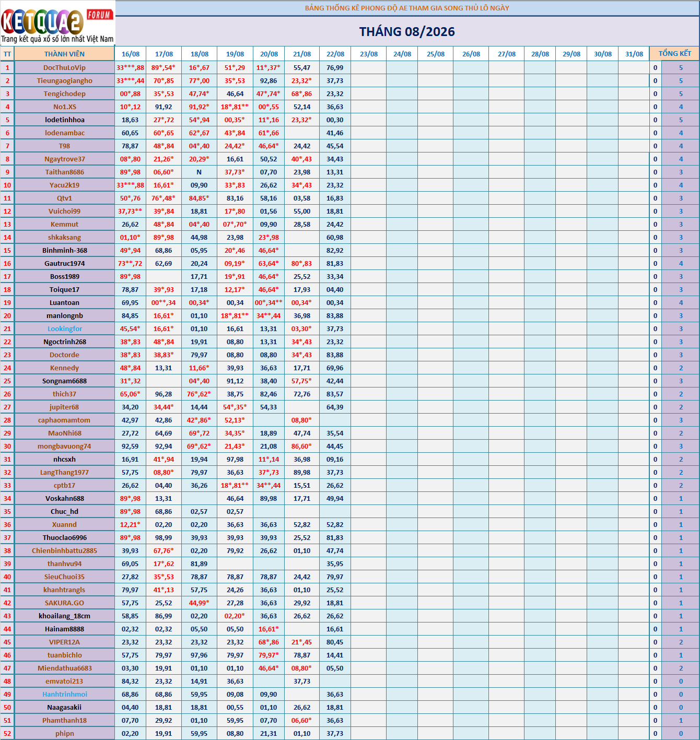Select the 25/08 date column header
The image size is (700, 740).
click(x=436, y=54)
